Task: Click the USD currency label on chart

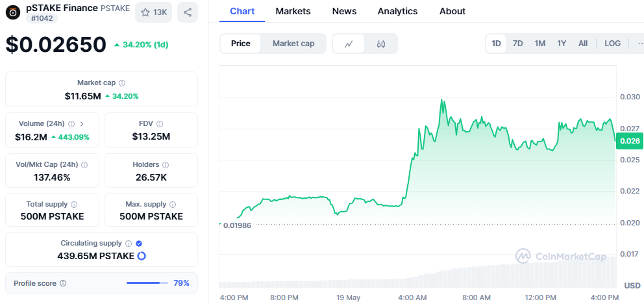Action: 632,285
